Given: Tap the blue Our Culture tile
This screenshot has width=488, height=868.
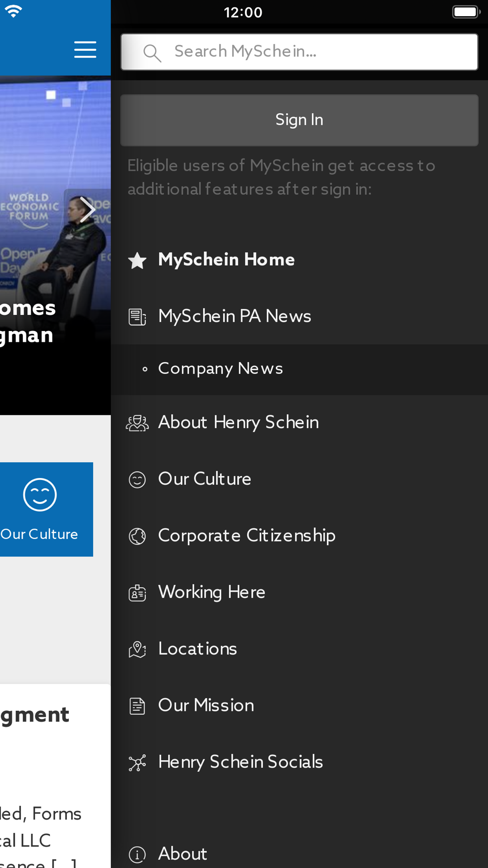Looking at the screenshot, I should click(x=46, y=509).
